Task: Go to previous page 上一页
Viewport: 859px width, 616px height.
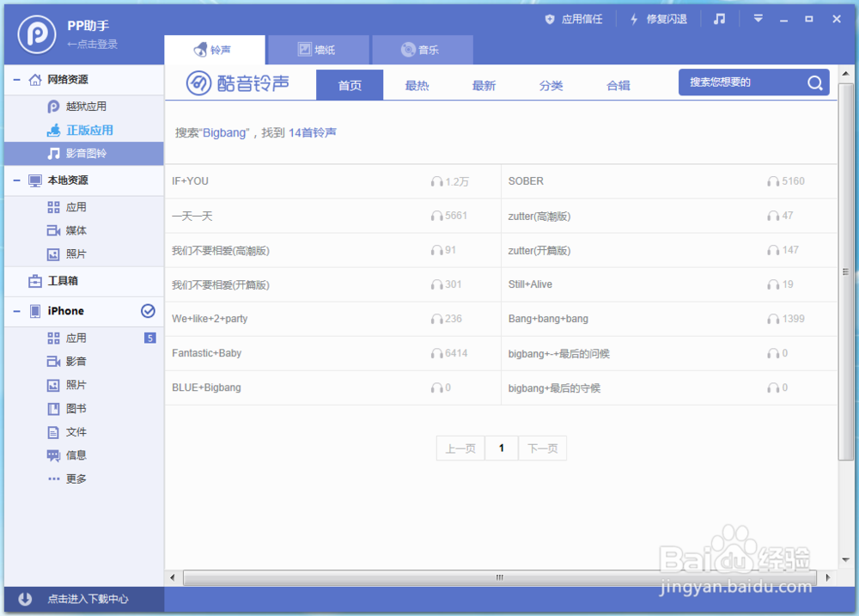Action: click(x=460, y=448)
